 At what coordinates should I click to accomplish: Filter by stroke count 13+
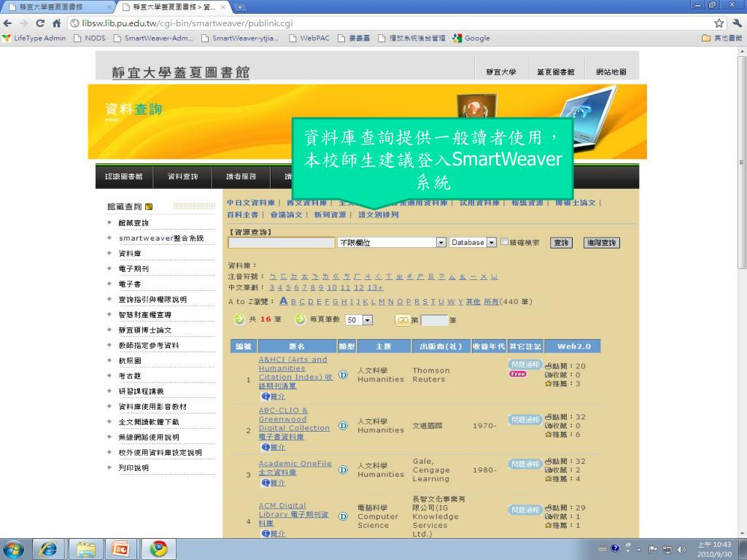pyautogui.click(x=375, y=287)
